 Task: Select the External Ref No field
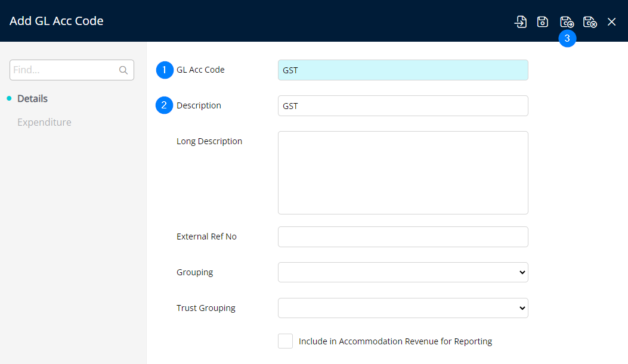pos(403,237)
